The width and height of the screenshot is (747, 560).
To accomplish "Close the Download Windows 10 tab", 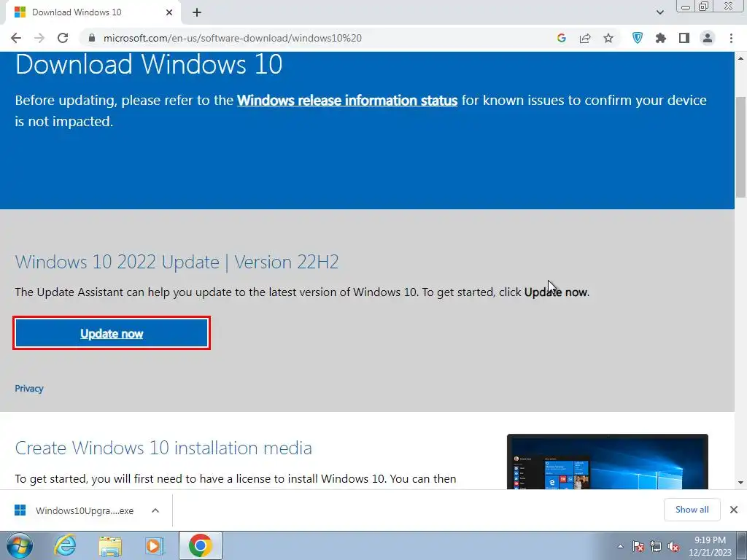I will click(169, 12).
